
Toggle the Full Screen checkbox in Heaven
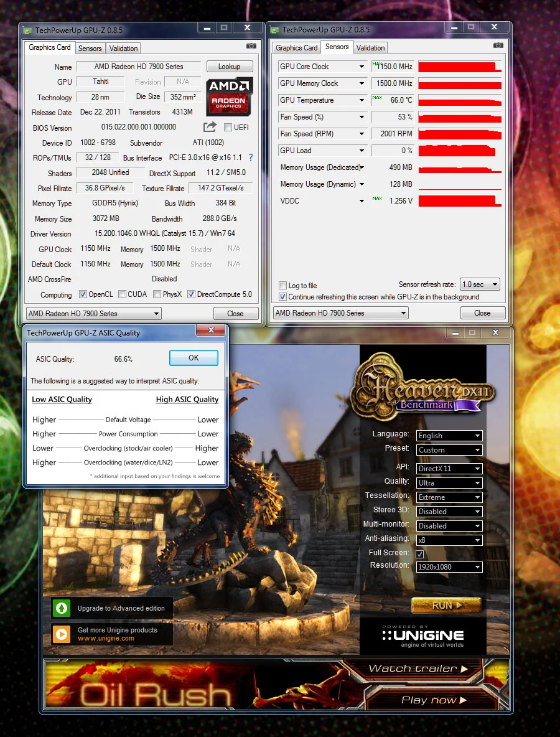click(x=420, y=554)
